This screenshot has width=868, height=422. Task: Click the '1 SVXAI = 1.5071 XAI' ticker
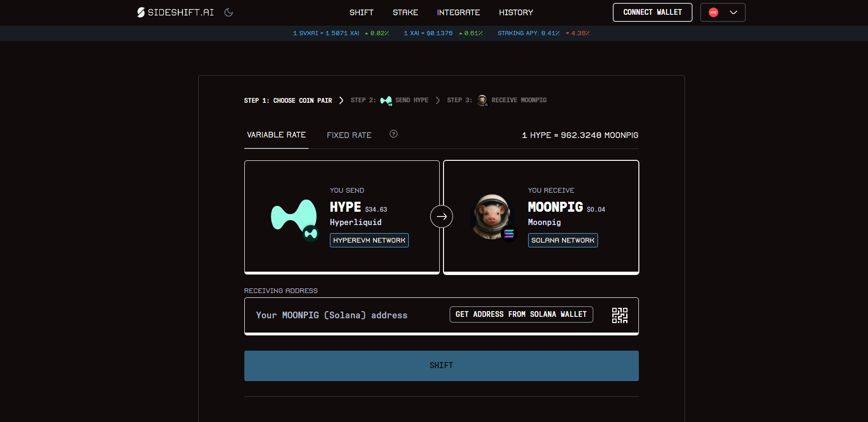[x=326, y=33]
